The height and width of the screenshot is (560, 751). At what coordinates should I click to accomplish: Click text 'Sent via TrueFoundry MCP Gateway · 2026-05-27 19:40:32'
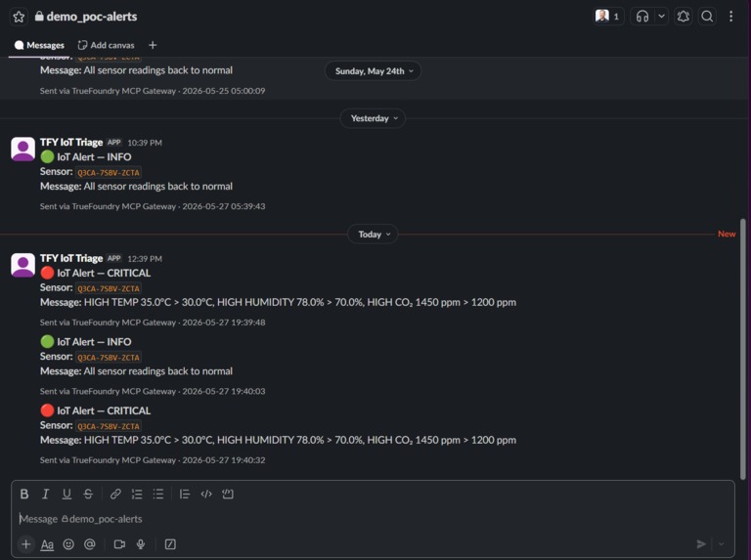pos(153,460)
